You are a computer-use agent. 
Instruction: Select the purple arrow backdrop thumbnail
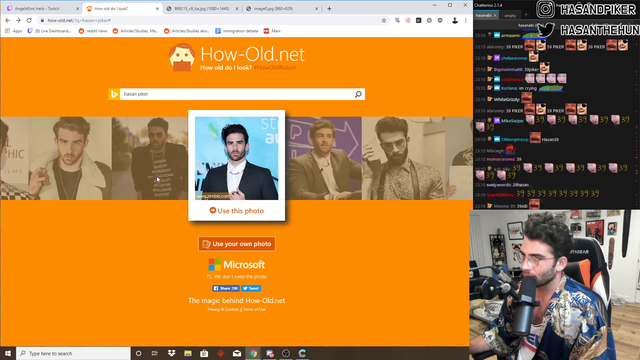[324, 158]
